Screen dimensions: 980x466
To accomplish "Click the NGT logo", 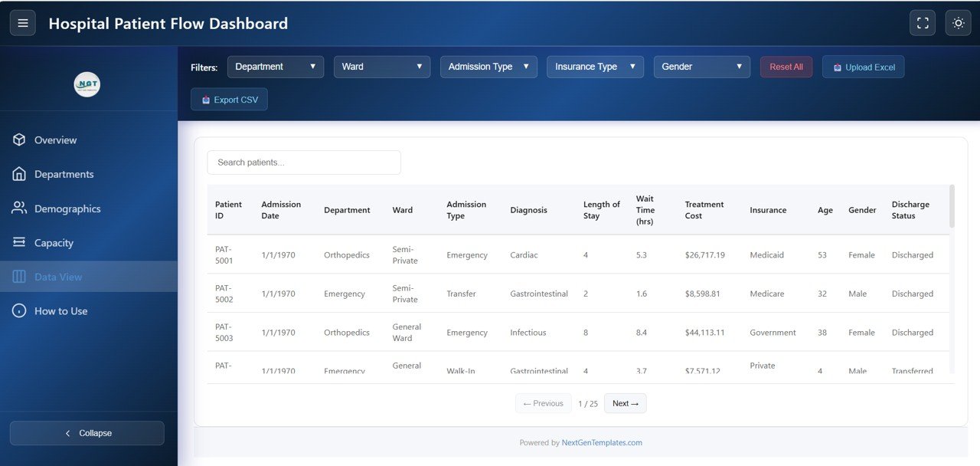I will click(87, 84).
